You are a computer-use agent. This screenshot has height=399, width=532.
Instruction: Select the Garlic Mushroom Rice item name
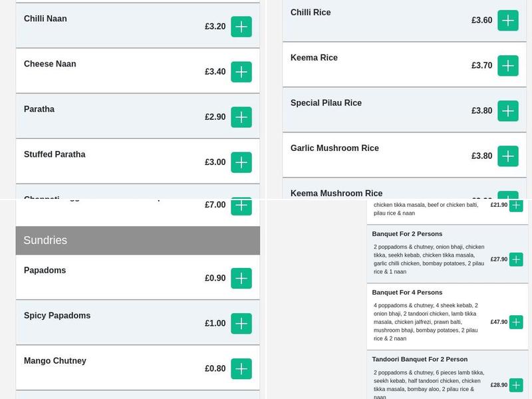334,148
